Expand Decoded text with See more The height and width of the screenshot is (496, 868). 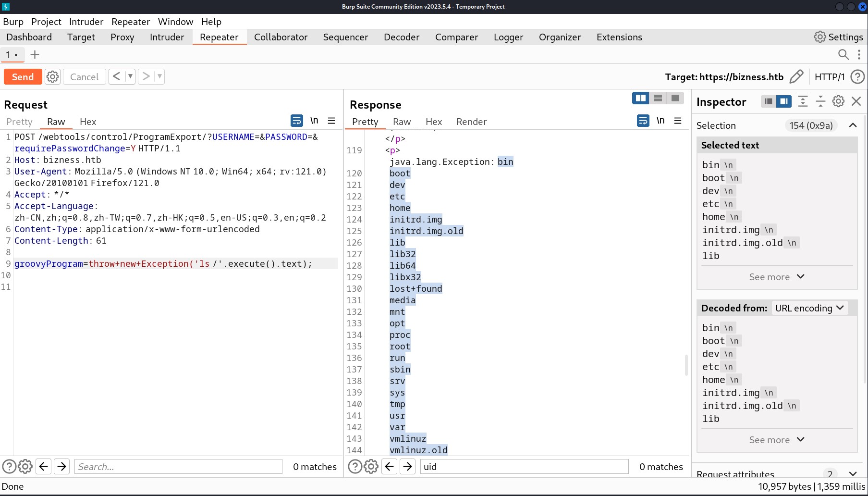777,440
